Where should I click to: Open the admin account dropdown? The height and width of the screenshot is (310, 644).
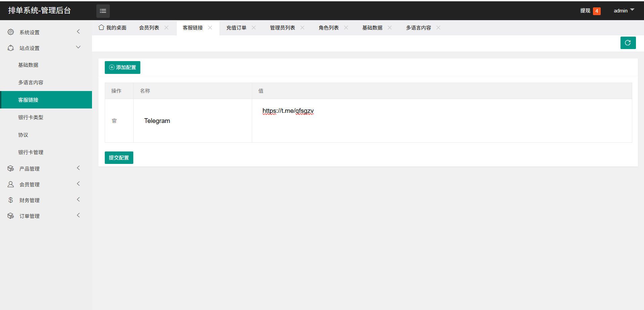pyautogui.click(x=624, y=11)
